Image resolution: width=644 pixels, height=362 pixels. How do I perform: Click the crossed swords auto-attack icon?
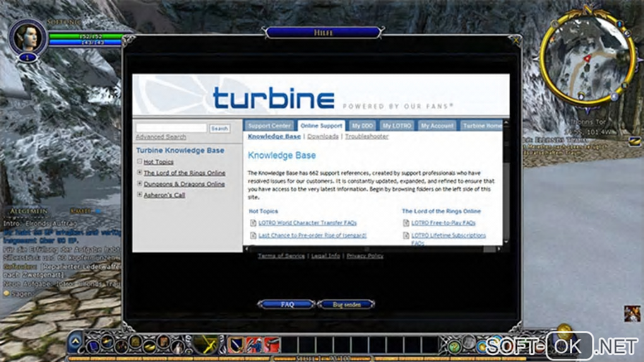pyautogui.click(x=205, y=344)
